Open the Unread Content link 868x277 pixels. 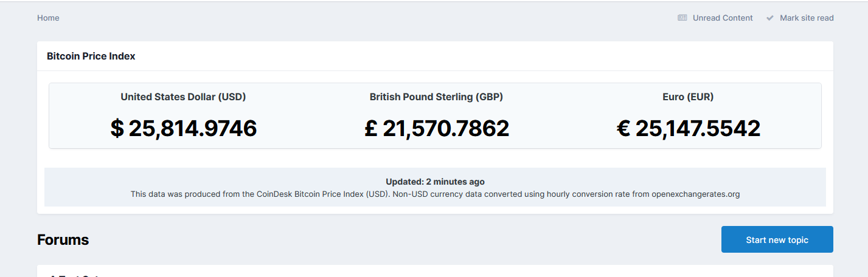[723, 18]
